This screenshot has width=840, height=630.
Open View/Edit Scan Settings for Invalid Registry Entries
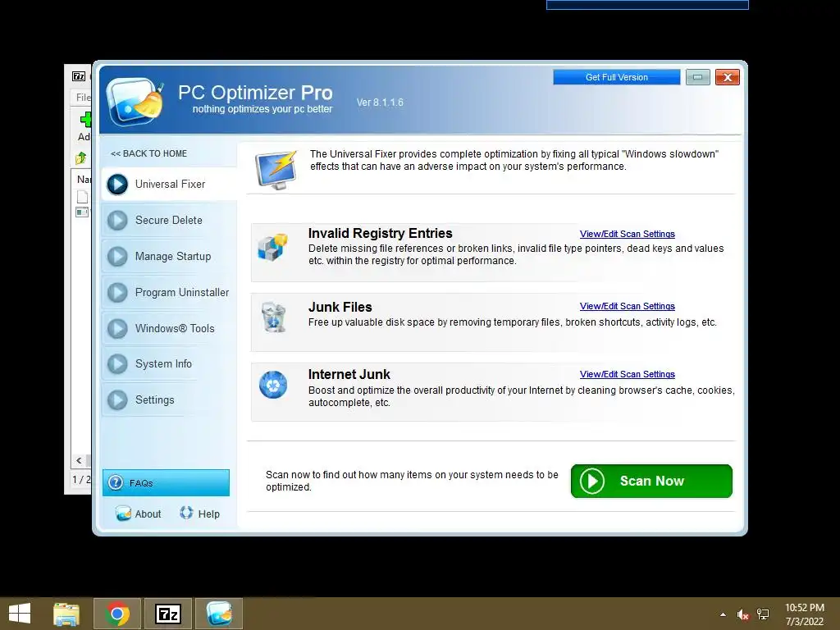point(628,234)
